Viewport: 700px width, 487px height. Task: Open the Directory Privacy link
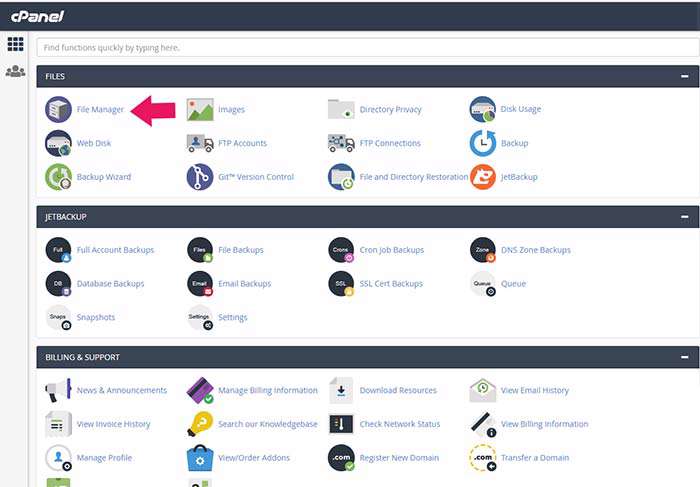[390, 109]
